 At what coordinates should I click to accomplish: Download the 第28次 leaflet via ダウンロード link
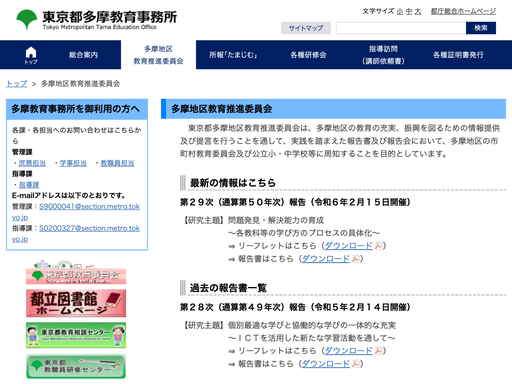point(348,351)
